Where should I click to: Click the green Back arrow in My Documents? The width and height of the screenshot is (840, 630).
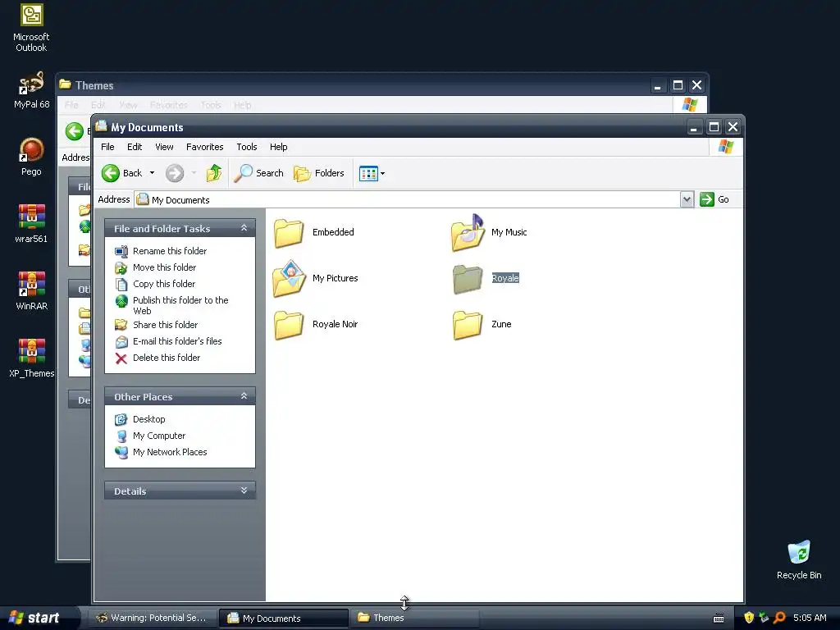click(x=111, y=173)
